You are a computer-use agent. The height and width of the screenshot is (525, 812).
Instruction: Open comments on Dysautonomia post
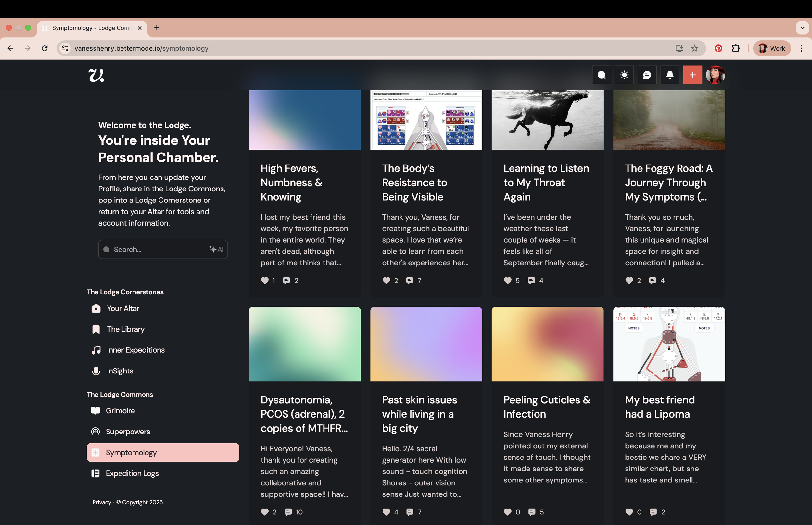point(288,512)
